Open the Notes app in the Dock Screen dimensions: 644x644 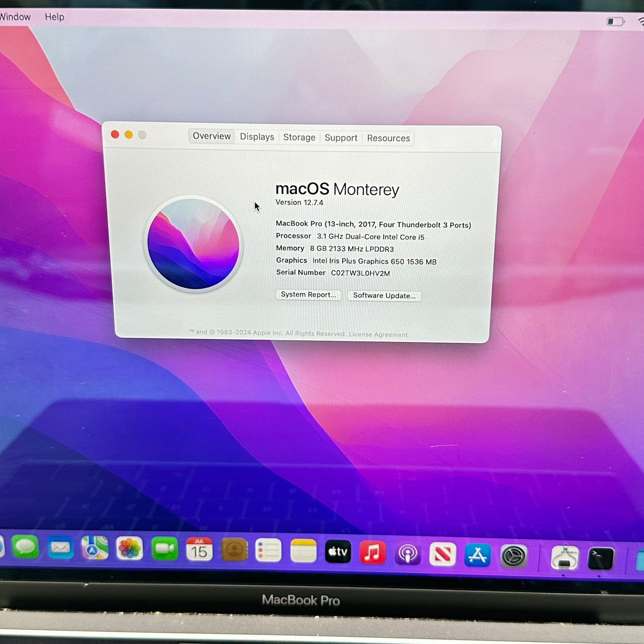303,551
